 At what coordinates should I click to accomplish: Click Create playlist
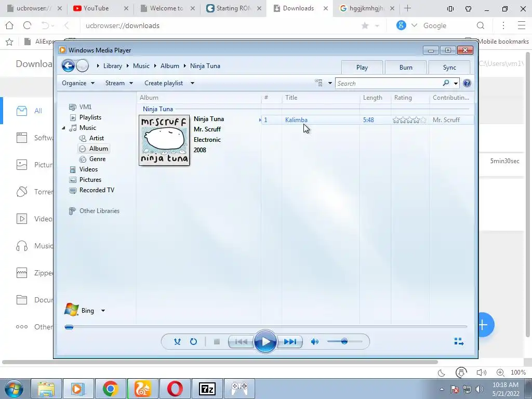tap(164, 83)
